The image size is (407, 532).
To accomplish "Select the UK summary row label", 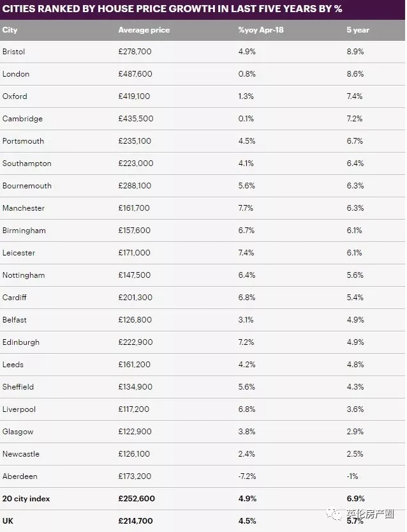I will coord(8,521).
